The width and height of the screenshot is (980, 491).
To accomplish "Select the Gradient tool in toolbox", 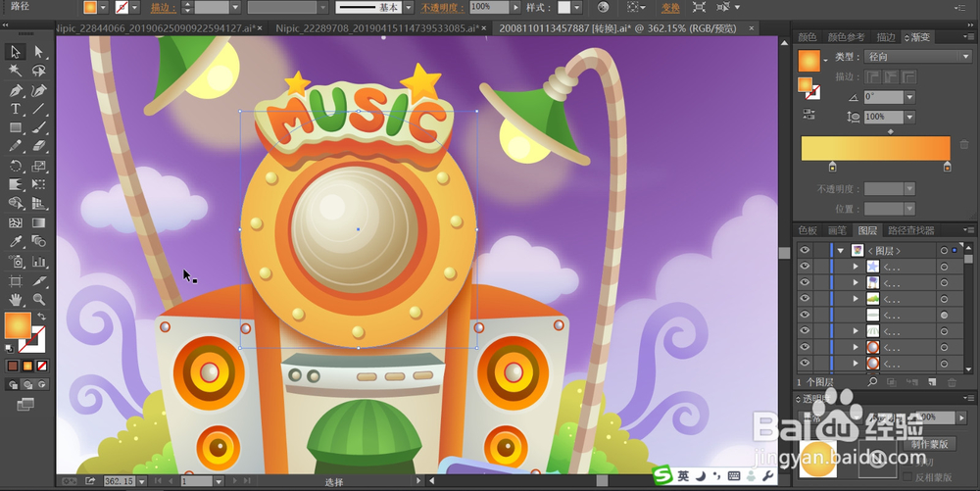I will pos(39,222).
